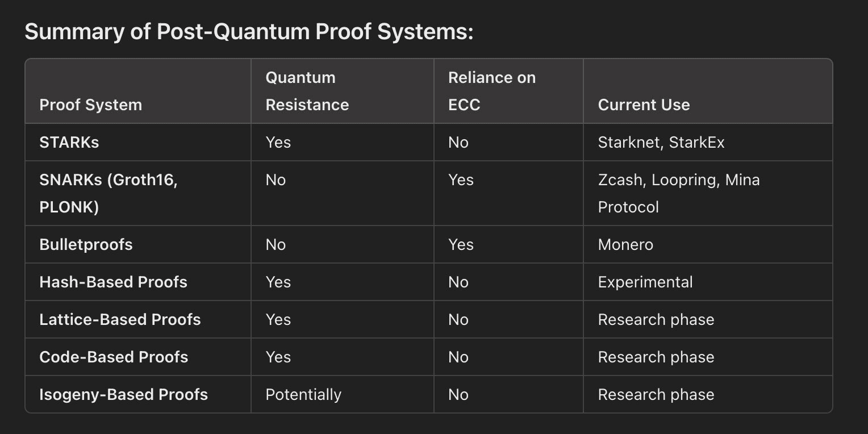Click the 'Quantum Resistance' column header
This screenshot has height=434, width=868.
[307, 91]
